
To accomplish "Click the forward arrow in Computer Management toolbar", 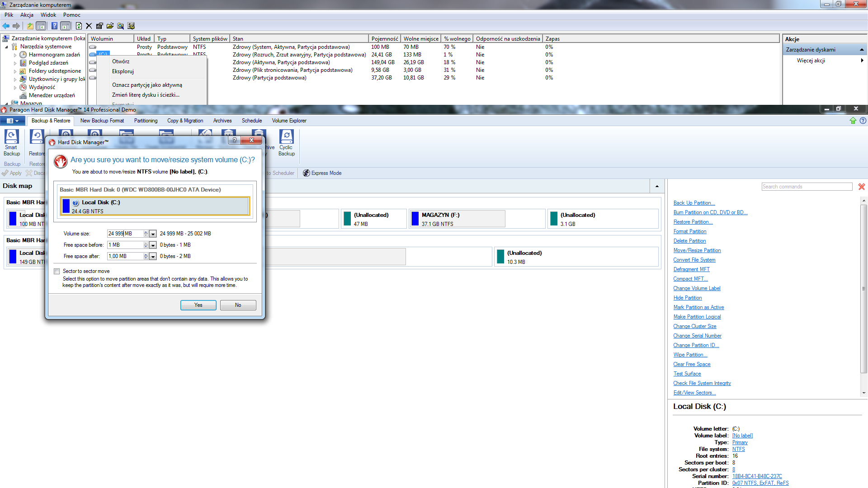I will 16,26.
